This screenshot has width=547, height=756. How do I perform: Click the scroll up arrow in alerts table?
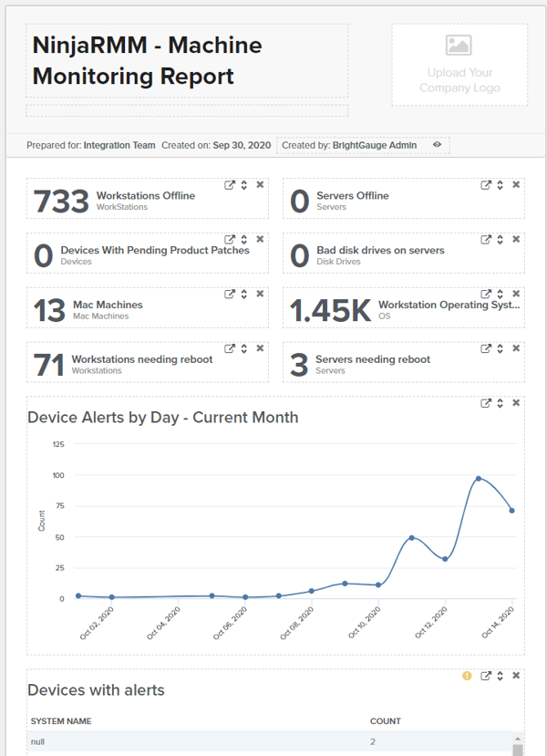518,739
